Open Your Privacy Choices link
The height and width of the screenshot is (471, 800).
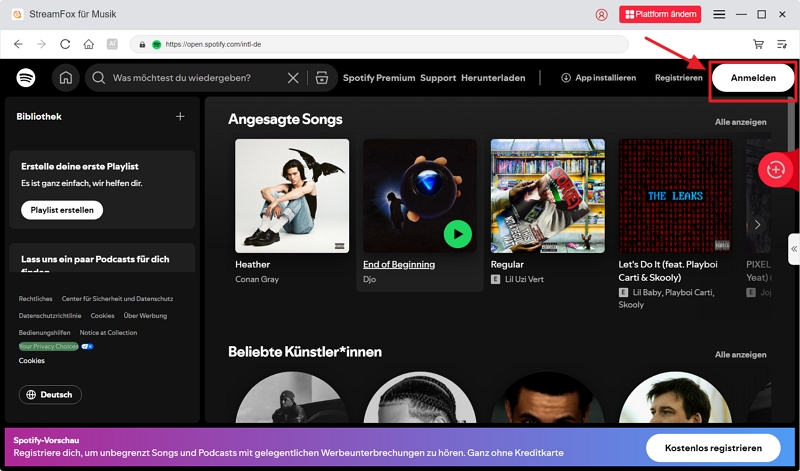[48, 346]
